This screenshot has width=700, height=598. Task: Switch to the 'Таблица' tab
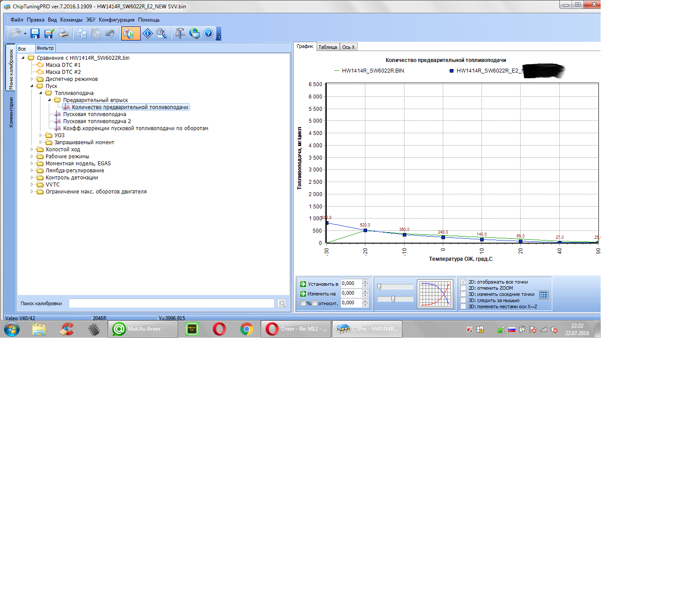tap(328, 47)
